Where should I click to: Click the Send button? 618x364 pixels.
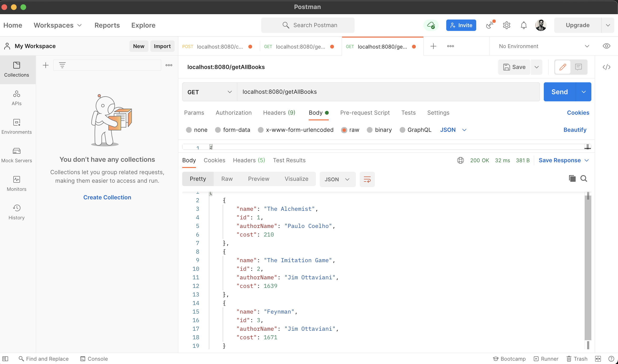[x=560, y=92]
